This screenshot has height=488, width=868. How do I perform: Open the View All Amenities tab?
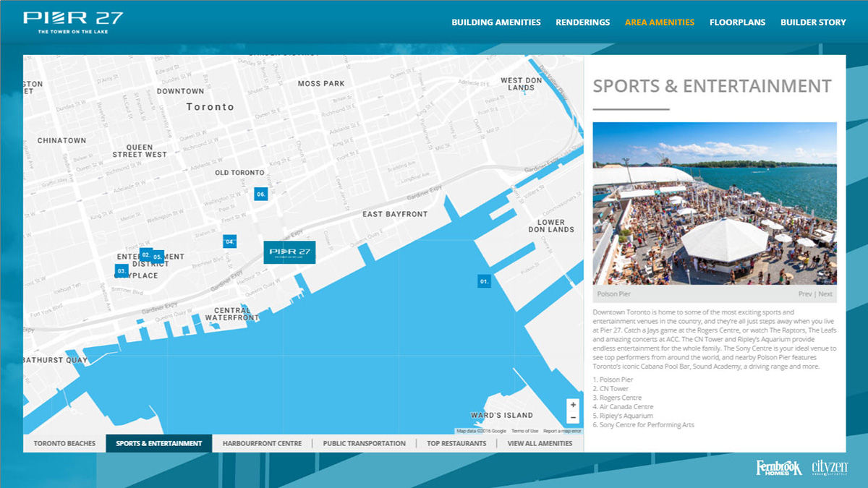click(540, 443)
